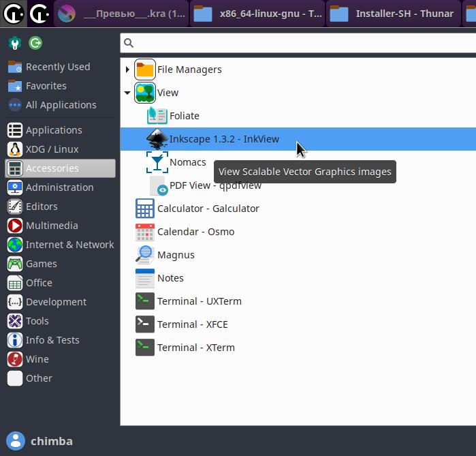This screenshot has height=456, width=476.
Task: Click the 'Foliate' label
Action: (185, 116)
